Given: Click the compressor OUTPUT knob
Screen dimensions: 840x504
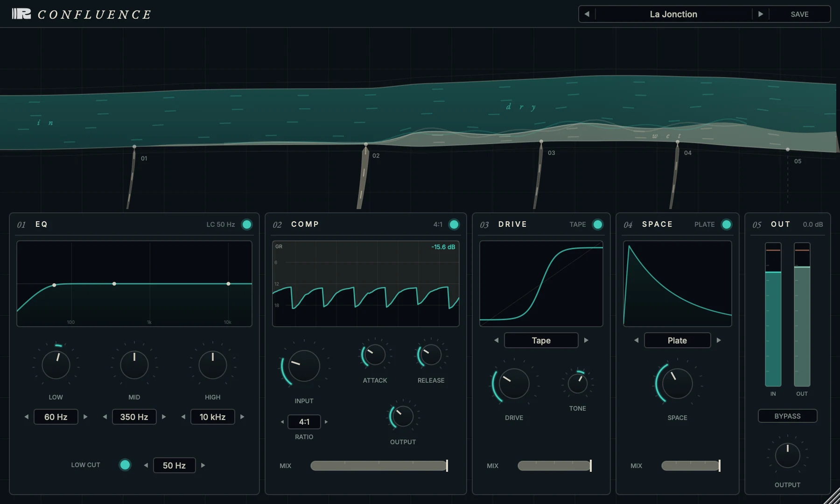Looking at the screenshot, I should (x=402, y=416).
